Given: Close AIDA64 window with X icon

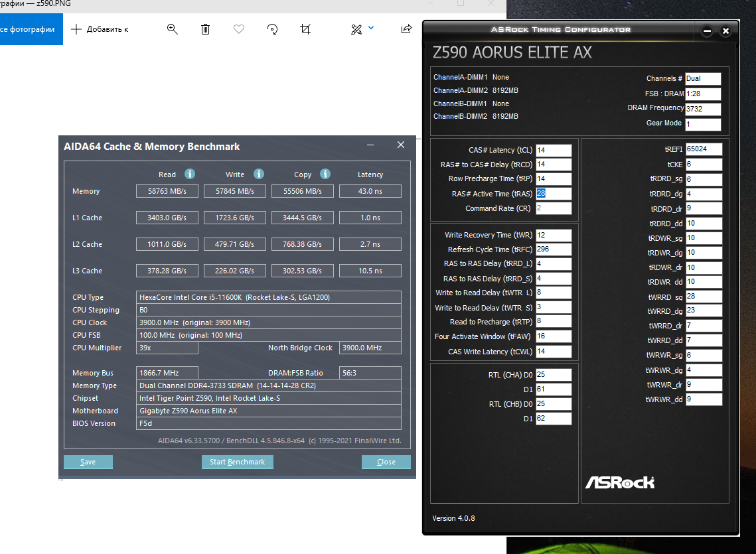Looking at the screenshot, I should (x=401, y=145).
